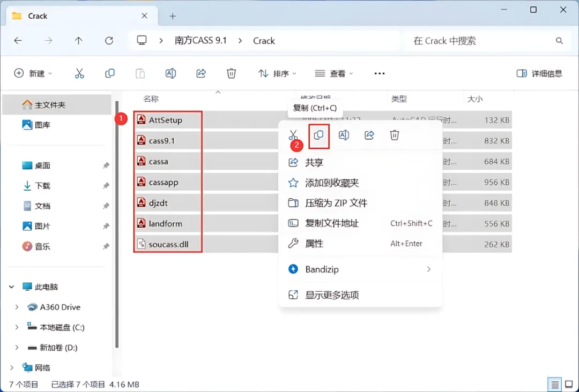Select the landform file
Viewport: 579px width, 392px height.
point(166,223)
